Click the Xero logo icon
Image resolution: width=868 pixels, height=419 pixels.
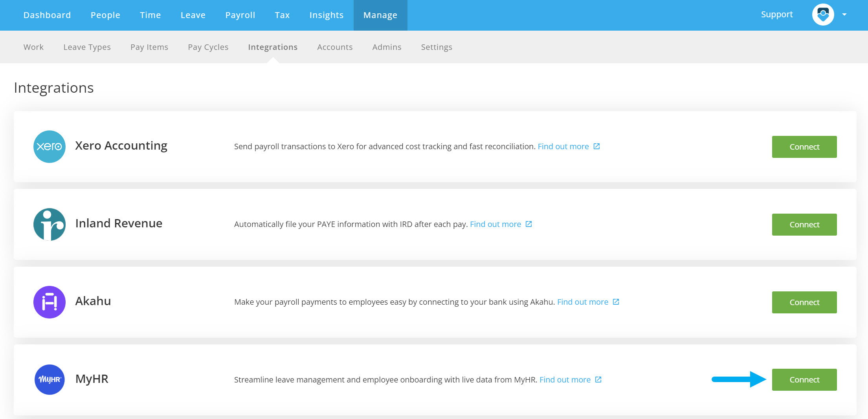(50, 146)
